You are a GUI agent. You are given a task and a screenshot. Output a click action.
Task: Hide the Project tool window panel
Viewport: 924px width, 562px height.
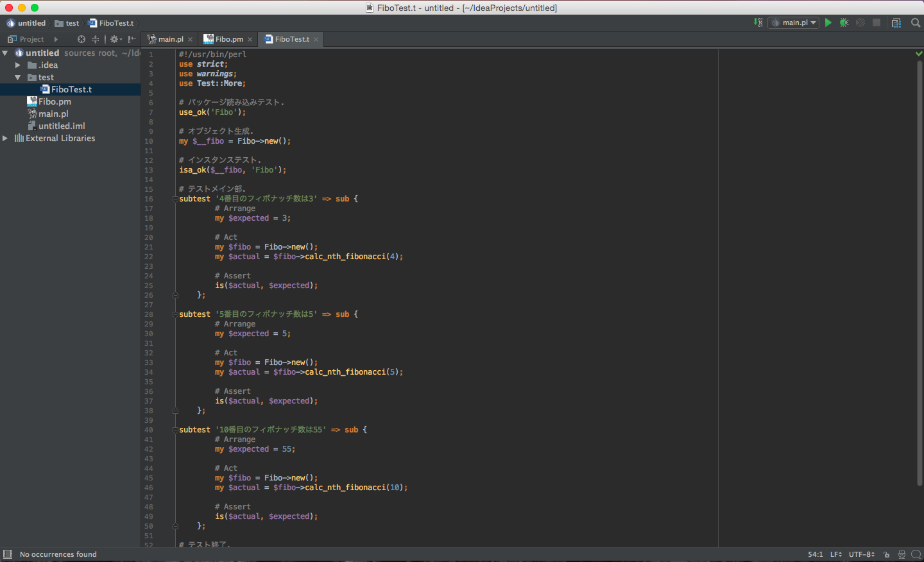tap(132, 39)
